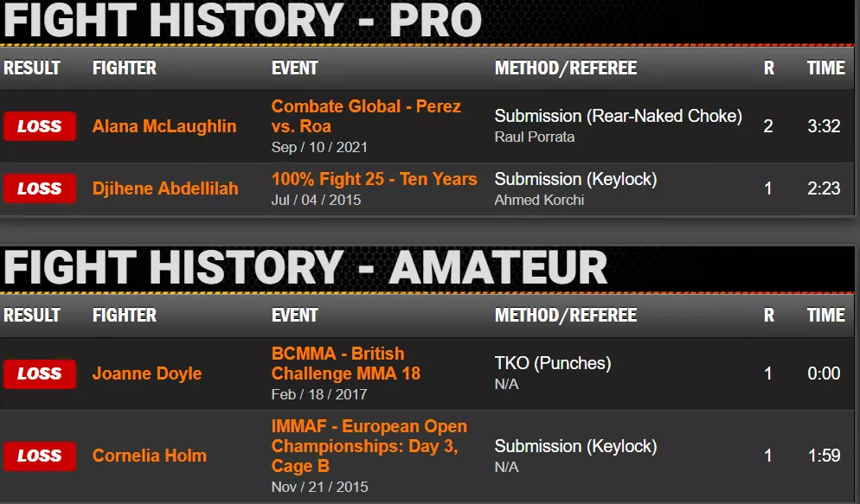The image size is (860, 504).
Task: Open Alana McLaughlin's fighter profile link
Action: point(164,126)
